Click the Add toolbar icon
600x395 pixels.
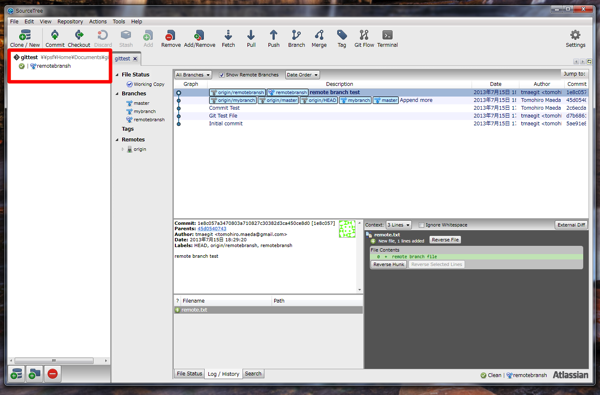tap(148, 38)
